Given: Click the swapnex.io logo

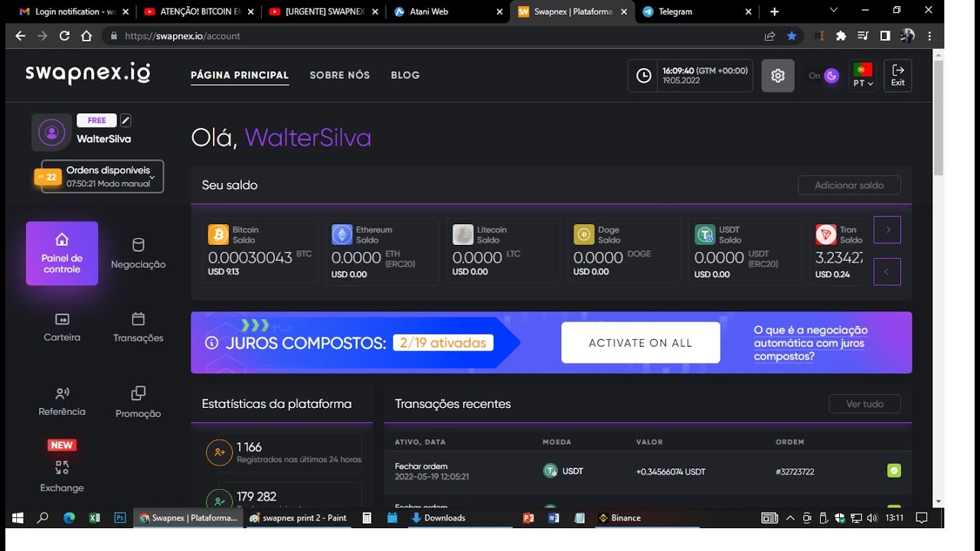Looking at the screenshot, I should click(87, 73).
